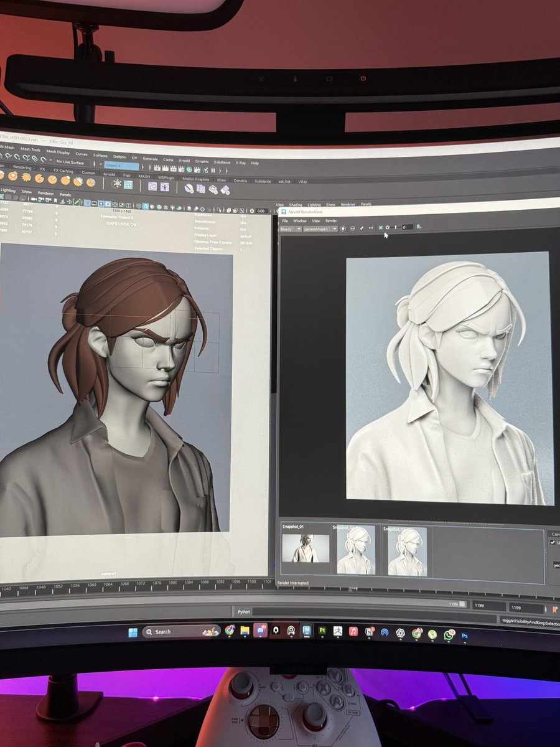Open the Window menu in Arnold RenderView

pyautogui.click(x=300, y=221)
